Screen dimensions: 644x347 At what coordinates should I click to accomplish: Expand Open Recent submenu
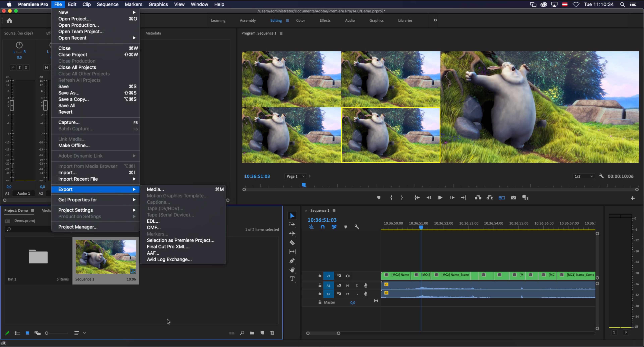point(95,38)
